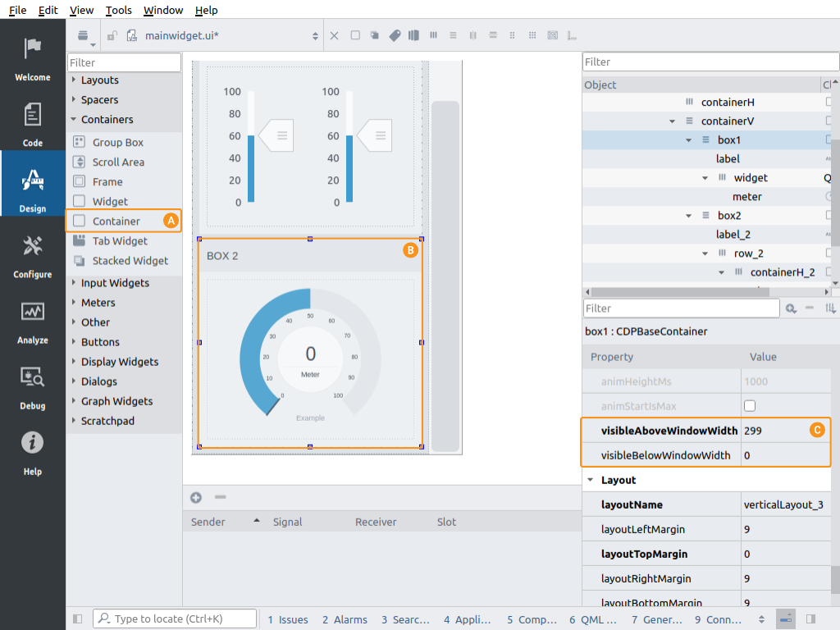Open the Tools menu
840x630 pixels.
[x=119, y=10]
